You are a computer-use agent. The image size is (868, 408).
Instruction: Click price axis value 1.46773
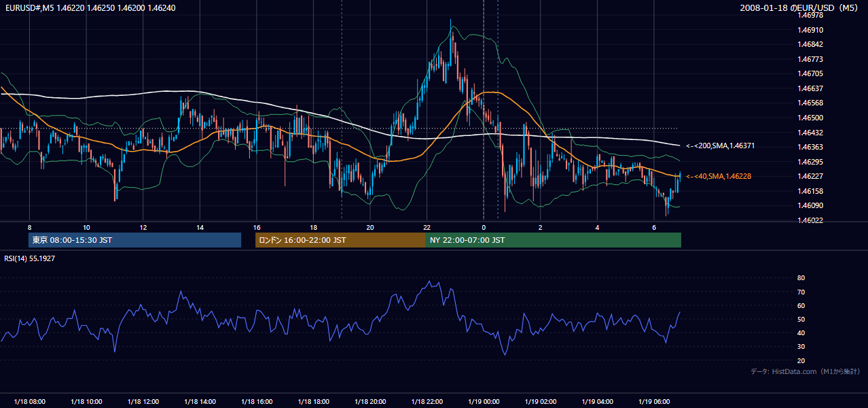pyautogui.click(x=811, y=59)
